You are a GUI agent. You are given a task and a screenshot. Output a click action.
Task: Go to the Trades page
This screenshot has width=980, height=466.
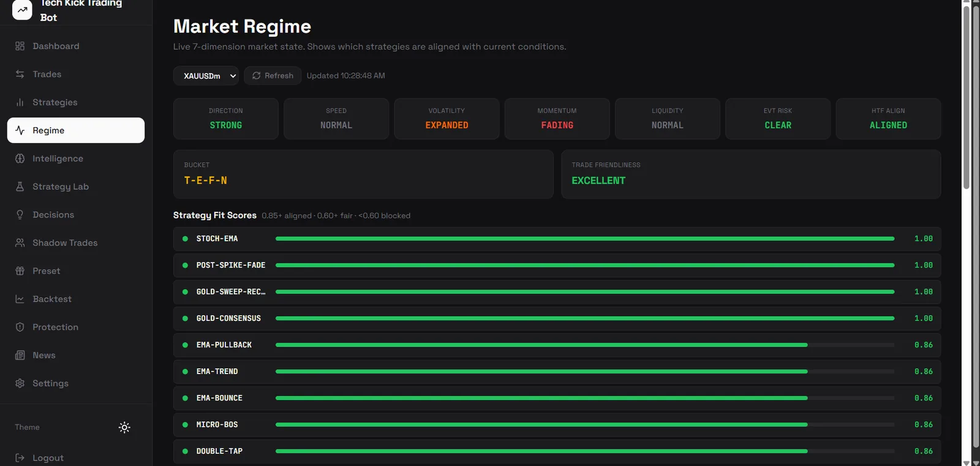click(76, 74)
